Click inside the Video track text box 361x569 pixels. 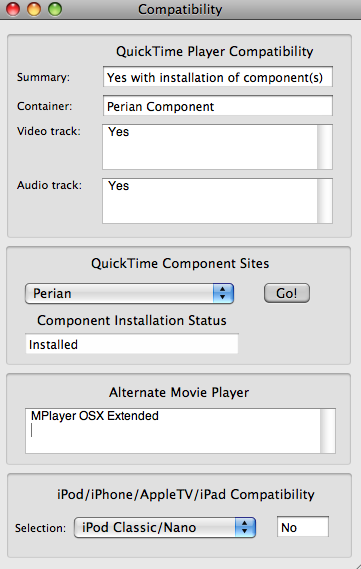[x=210, y=147]
